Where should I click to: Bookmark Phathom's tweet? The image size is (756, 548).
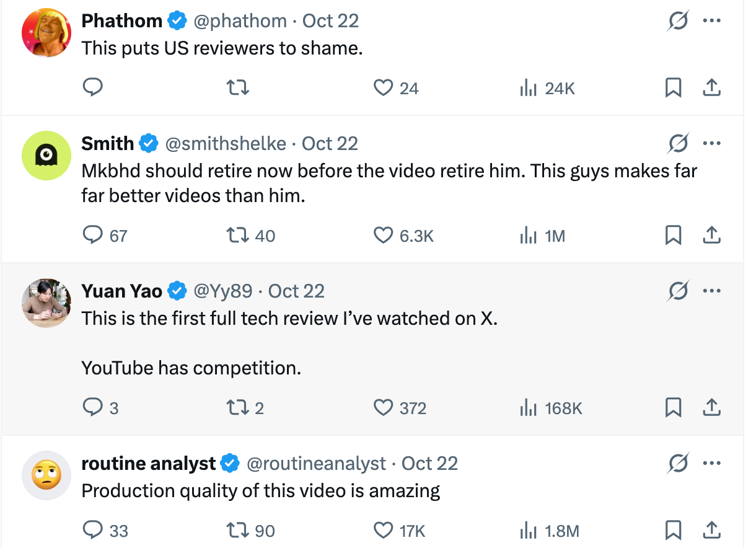[x=674, y=88]
